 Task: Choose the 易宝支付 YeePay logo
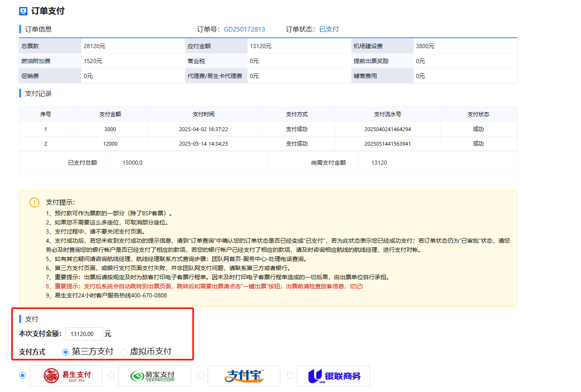154,376
